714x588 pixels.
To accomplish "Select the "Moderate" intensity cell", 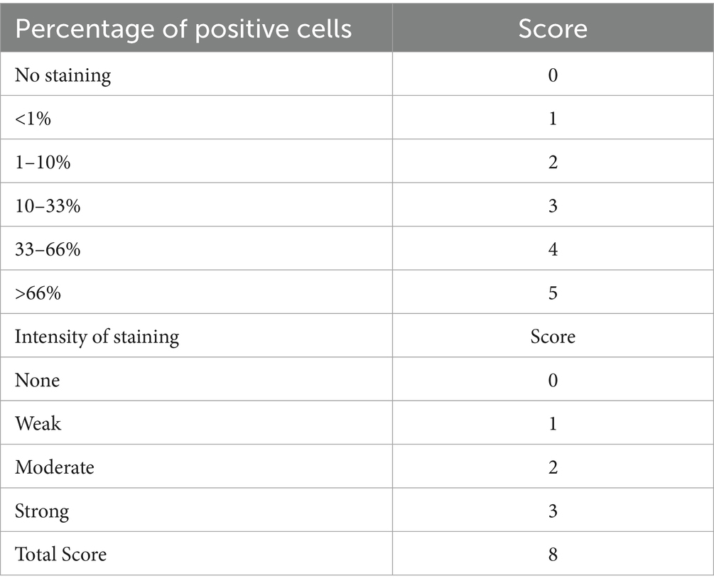I will 54,467.
